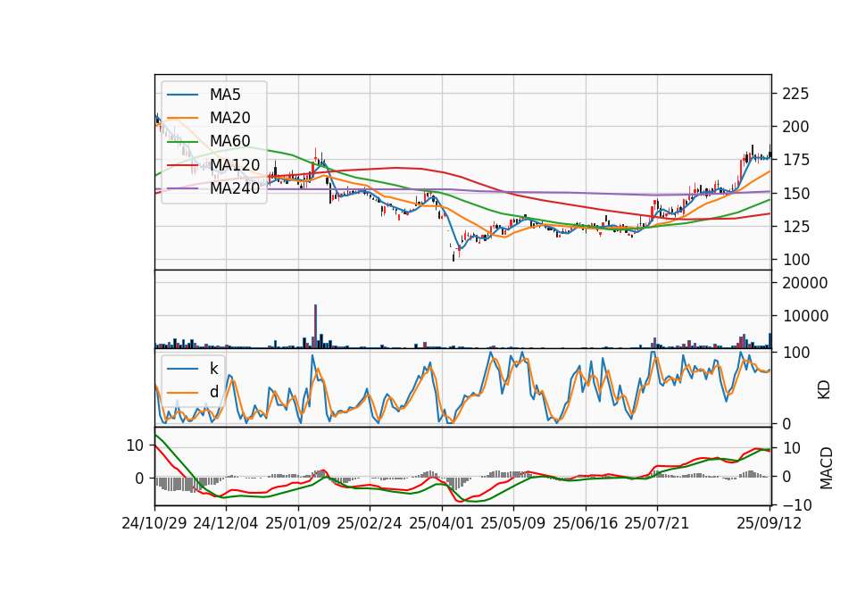857x616 pixels.
Task: Click the 25/04/01 date axis label
Action: click(x=441, y=523)
